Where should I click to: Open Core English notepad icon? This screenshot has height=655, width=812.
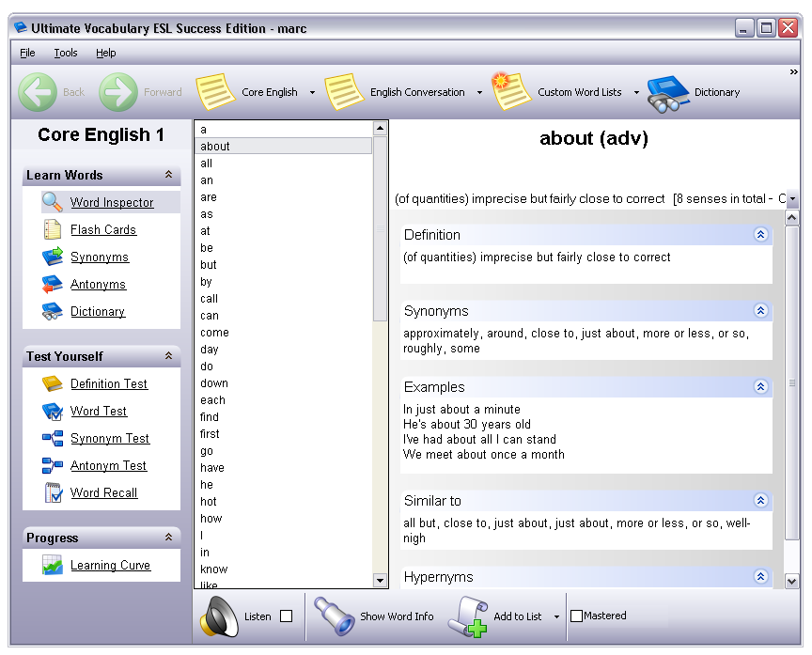(x=215, y=92)
